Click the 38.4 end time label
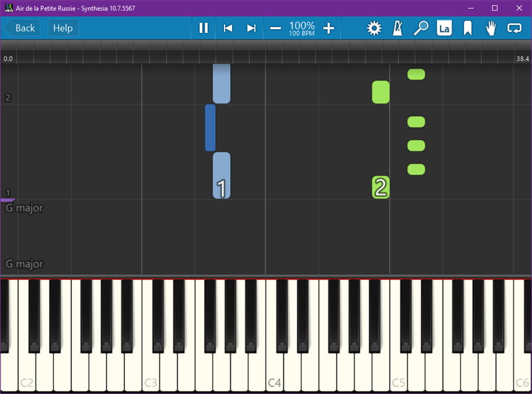532x394 pixels. pyautogui.click(x=523, y=59)
